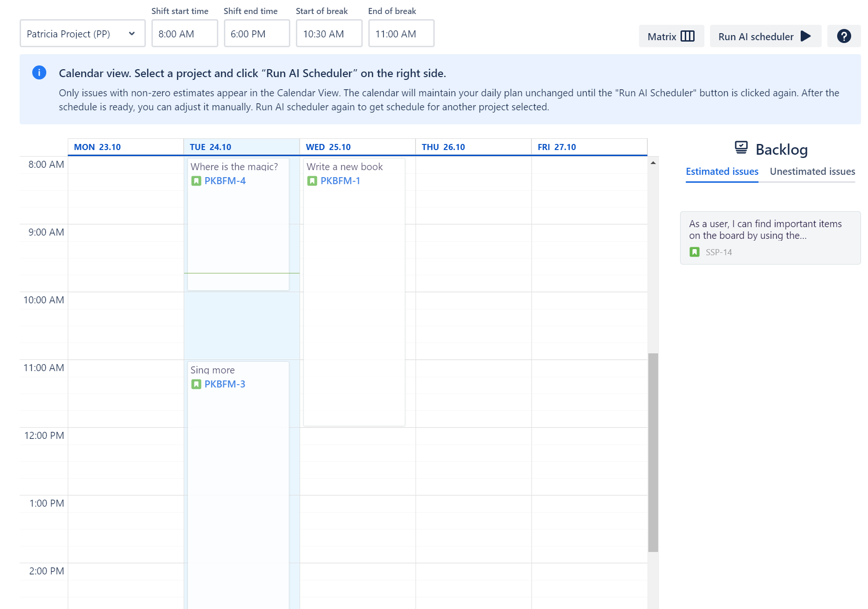Select the Shift end time field
The height and width of the screenshot is (609, 868).
click(257, 34)
